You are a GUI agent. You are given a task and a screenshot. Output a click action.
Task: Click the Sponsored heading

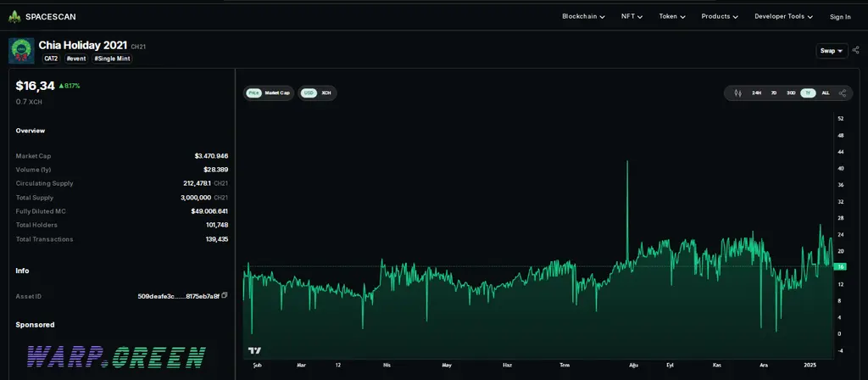(35, 325)
